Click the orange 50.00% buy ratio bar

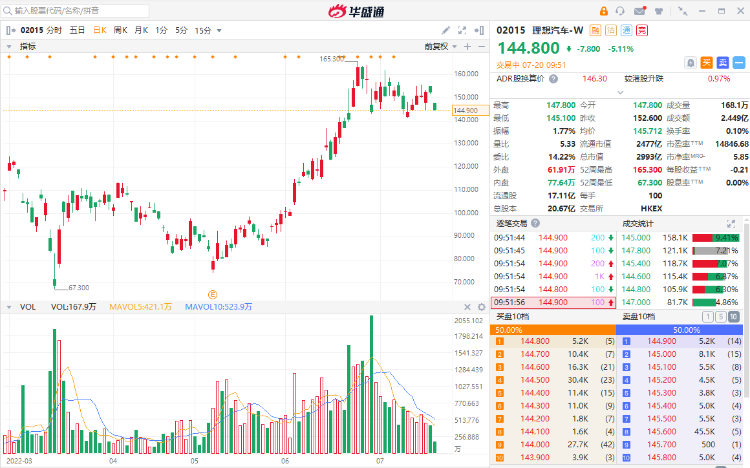point(553,330)
